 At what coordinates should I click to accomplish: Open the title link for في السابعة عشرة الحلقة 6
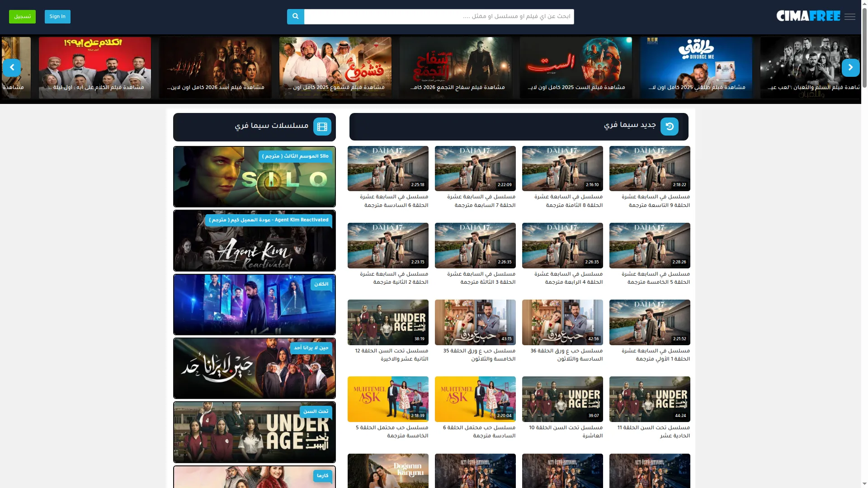pyautogui.click(x=394, y=201)
